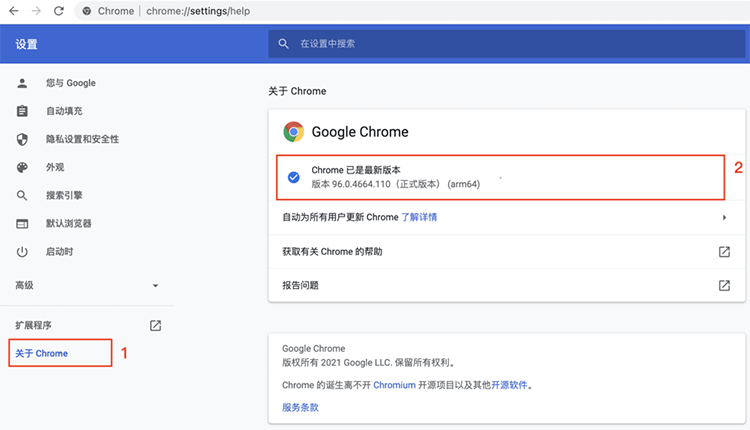
Task: Open the 服务条款 link
Action: click(x=300, y=408)
